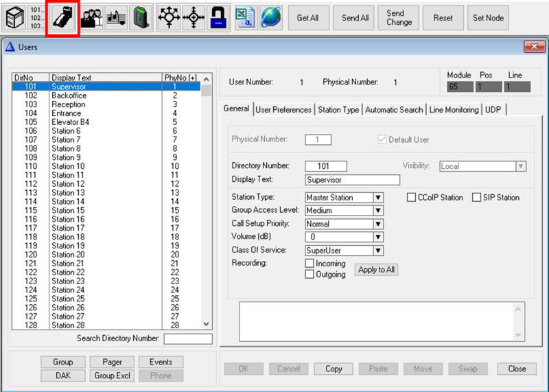549x392 pixels.
Task: Click the music notes audio icon
Action: (x=115, y=19)
